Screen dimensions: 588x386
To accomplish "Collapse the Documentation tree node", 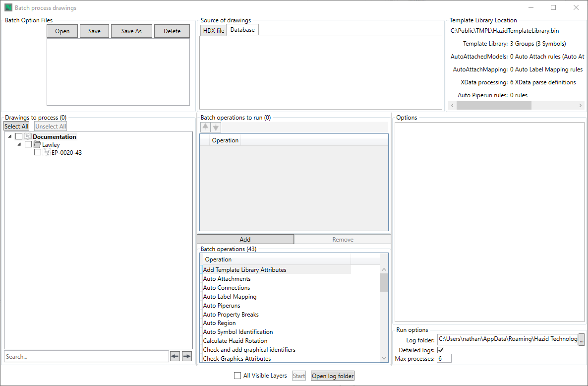I will point(9,136).
